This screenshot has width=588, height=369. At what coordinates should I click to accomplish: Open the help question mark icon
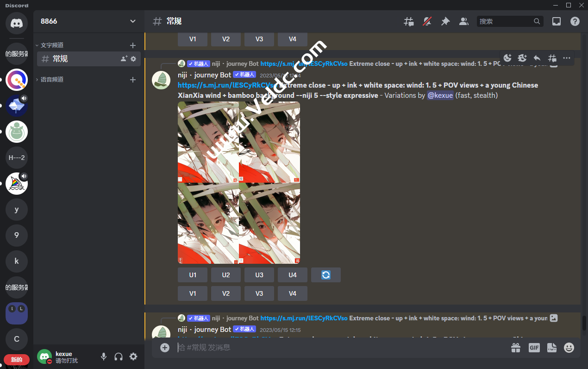click(575, 21)
